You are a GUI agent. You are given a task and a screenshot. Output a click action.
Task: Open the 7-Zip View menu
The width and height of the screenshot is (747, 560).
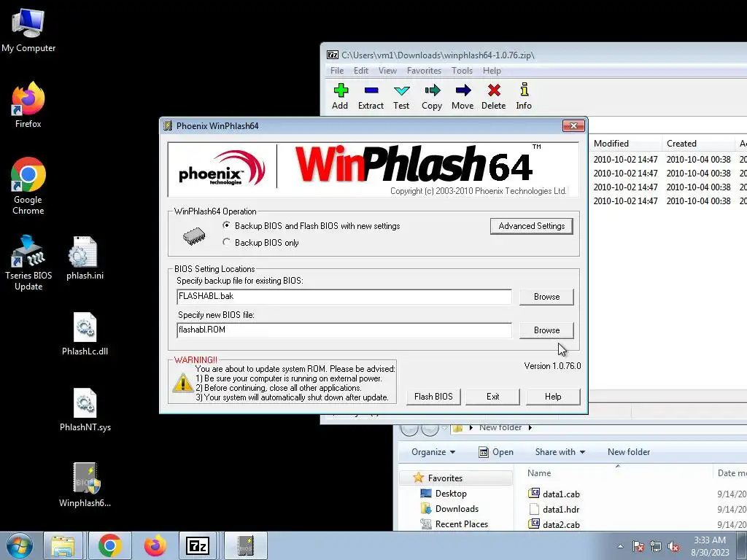(387, 71)
